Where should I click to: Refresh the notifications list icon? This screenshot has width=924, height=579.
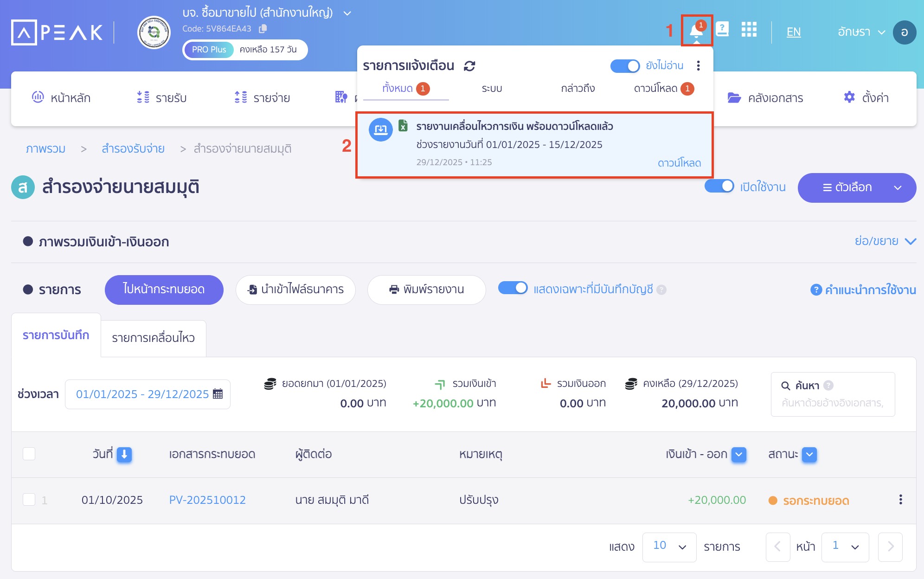tap(469, 66)
